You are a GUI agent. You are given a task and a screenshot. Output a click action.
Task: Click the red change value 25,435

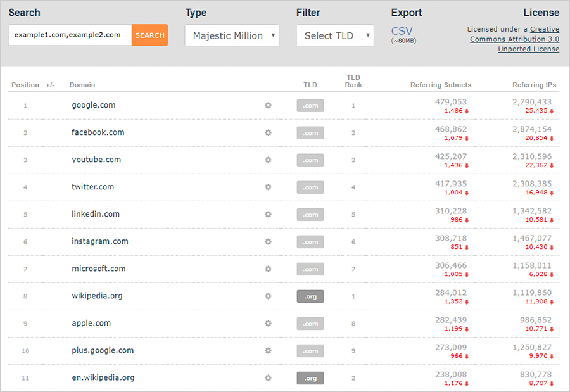[536, 111]
